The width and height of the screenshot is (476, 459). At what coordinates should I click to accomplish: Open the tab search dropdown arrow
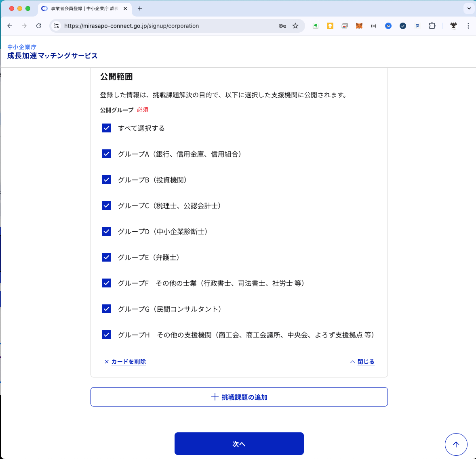469,8
